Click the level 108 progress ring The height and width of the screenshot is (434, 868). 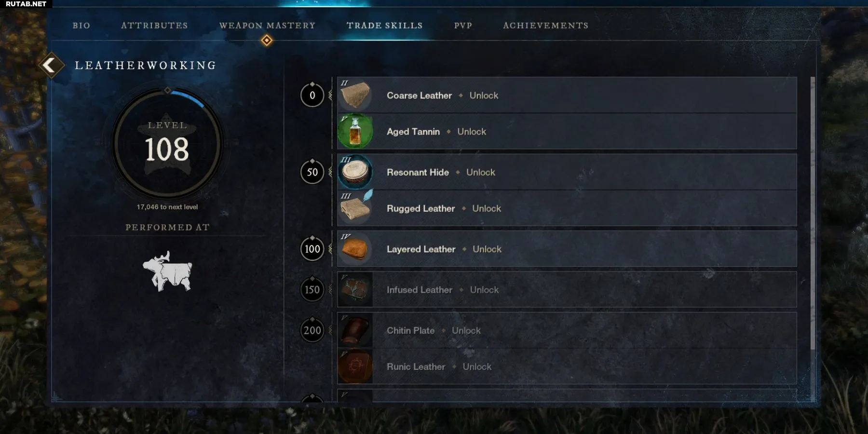coord(167,144)
